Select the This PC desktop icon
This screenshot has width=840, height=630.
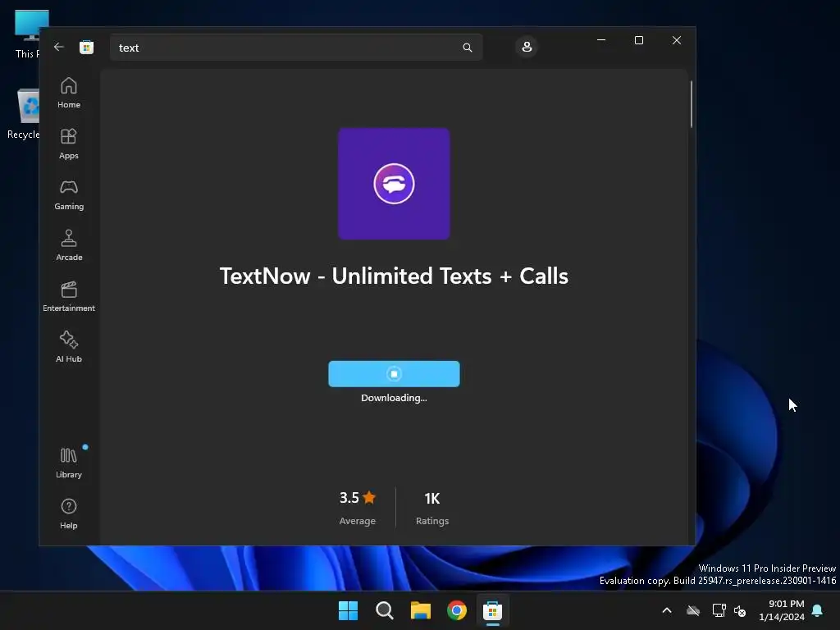coord(27,34)
